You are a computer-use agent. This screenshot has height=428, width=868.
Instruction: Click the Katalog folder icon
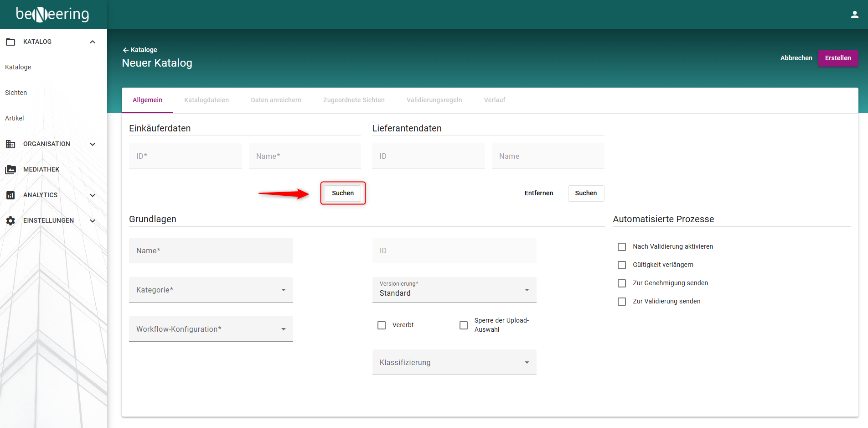pos(10,42)
